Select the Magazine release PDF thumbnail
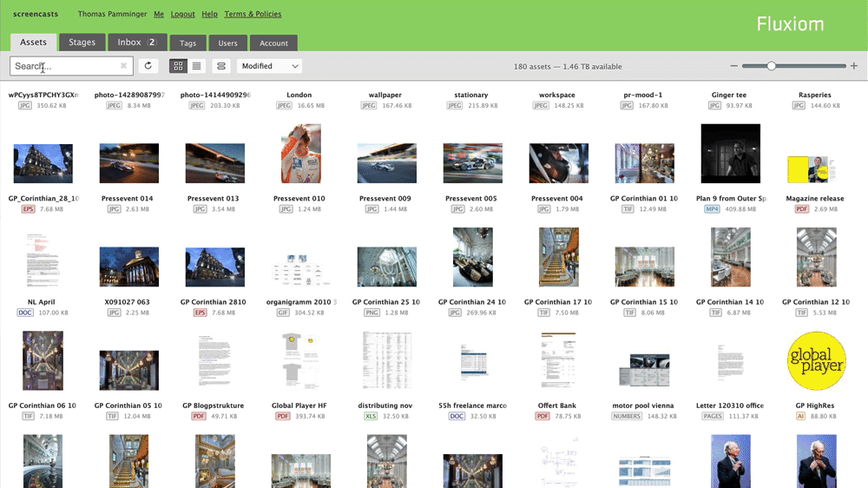The height and width of the screenshot is (488, 868). click(812, 169)
